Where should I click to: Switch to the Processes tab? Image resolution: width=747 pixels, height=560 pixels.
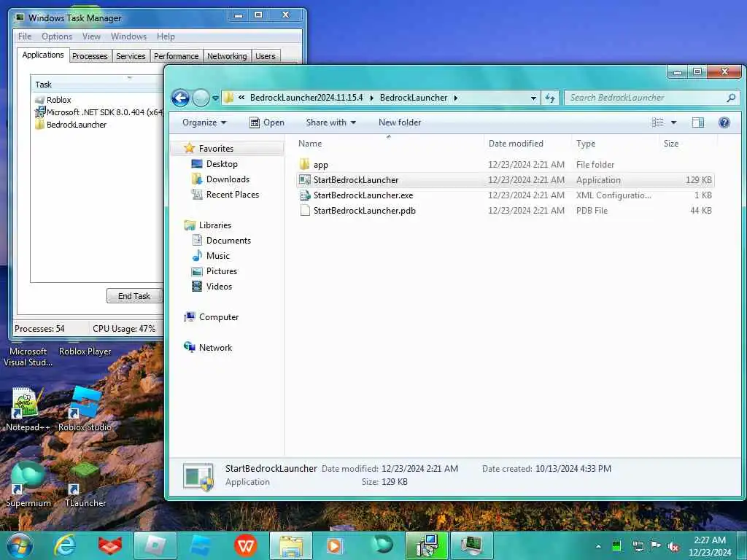pos(90,56)
